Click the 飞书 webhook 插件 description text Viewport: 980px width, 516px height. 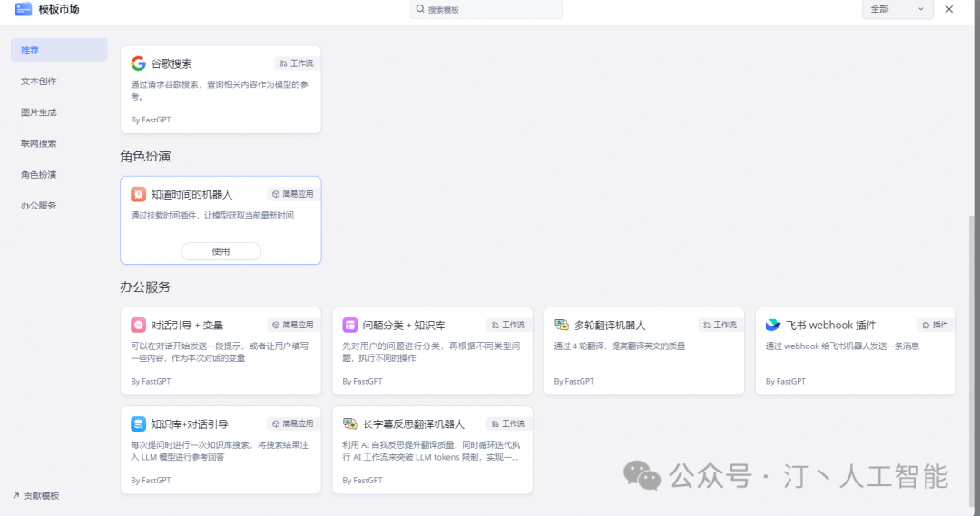842,346
